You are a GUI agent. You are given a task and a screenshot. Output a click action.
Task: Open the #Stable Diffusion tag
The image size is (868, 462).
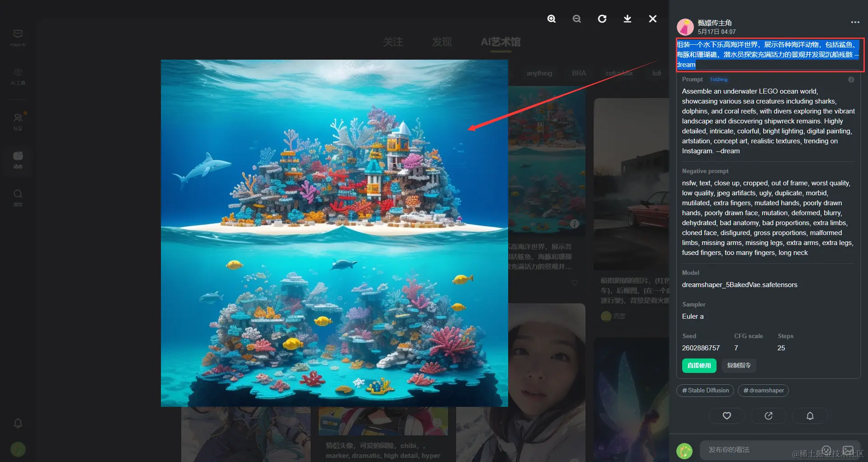[705, 391]
